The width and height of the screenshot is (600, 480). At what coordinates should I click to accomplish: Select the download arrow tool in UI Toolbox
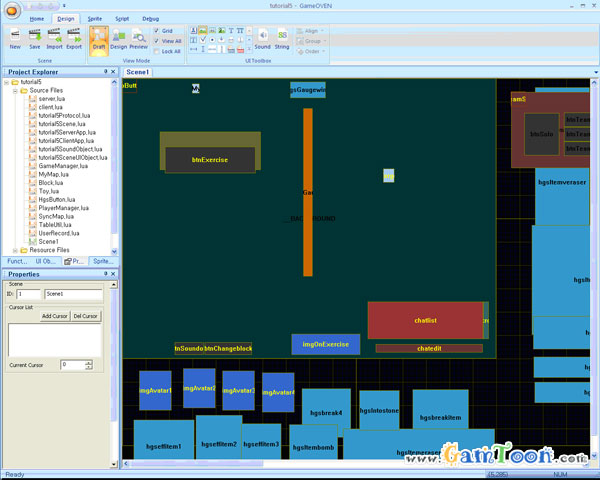(x=222, y=40)
